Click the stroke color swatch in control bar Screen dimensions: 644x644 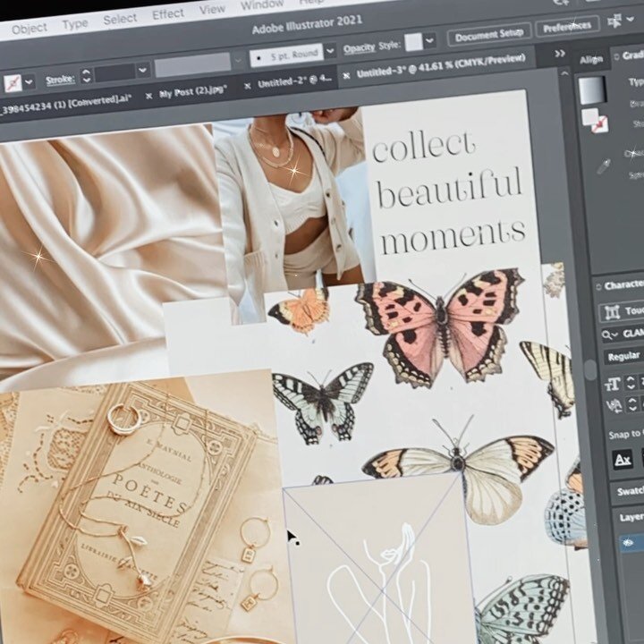[x=13, y=83]
